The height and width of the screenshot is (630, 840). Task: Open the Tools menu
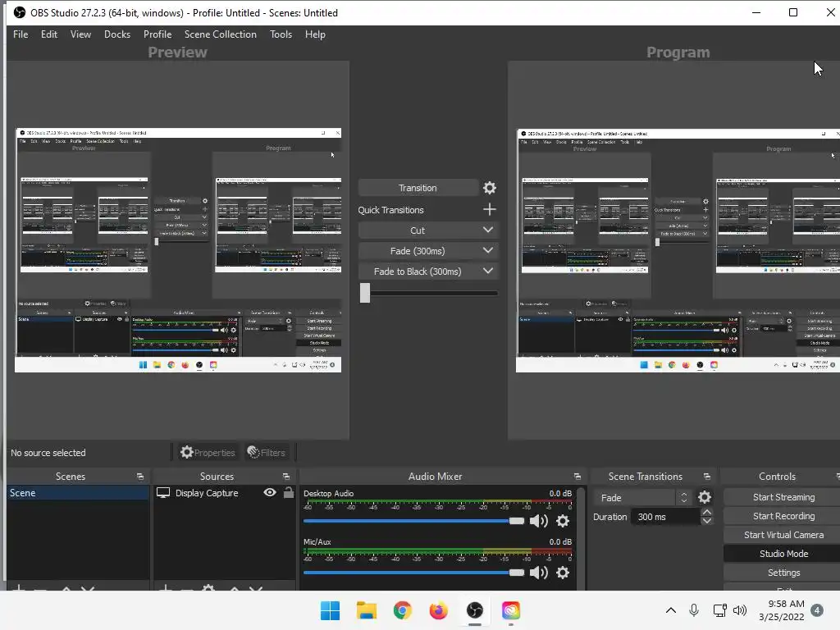[281, 34]
